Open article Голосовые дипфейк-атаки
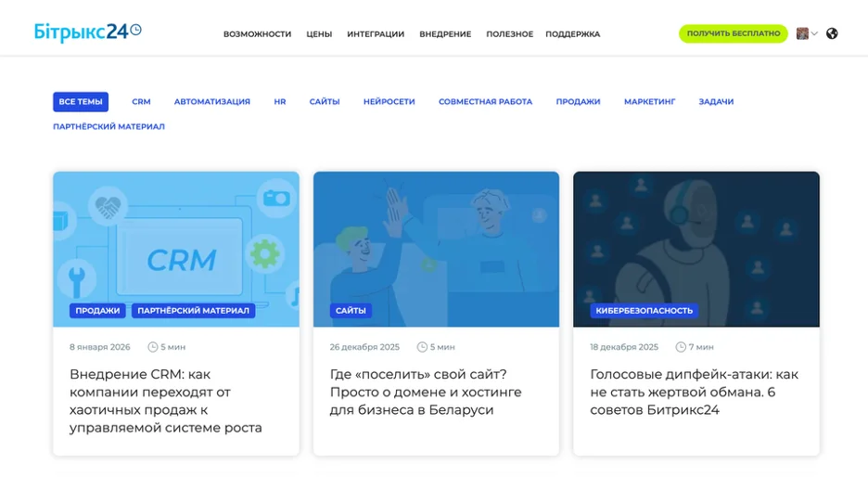 [x=695, y=392]
